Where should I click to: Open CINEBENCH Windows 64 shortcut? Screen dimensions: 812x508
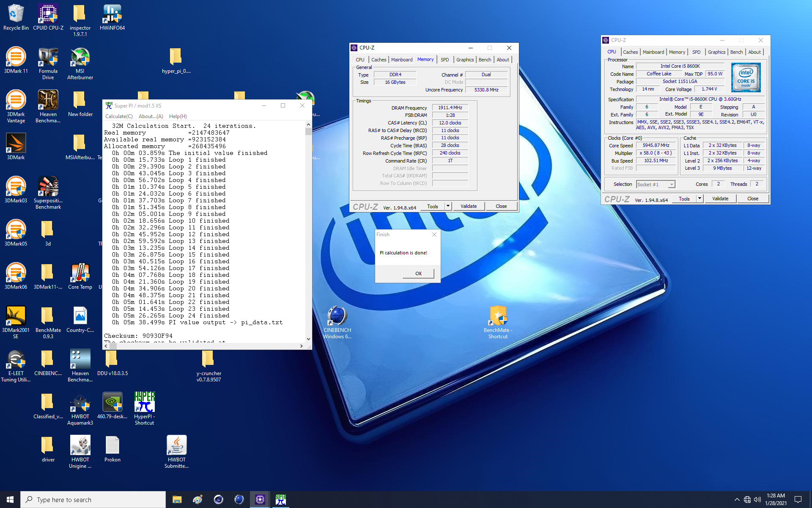coord(337,323)
